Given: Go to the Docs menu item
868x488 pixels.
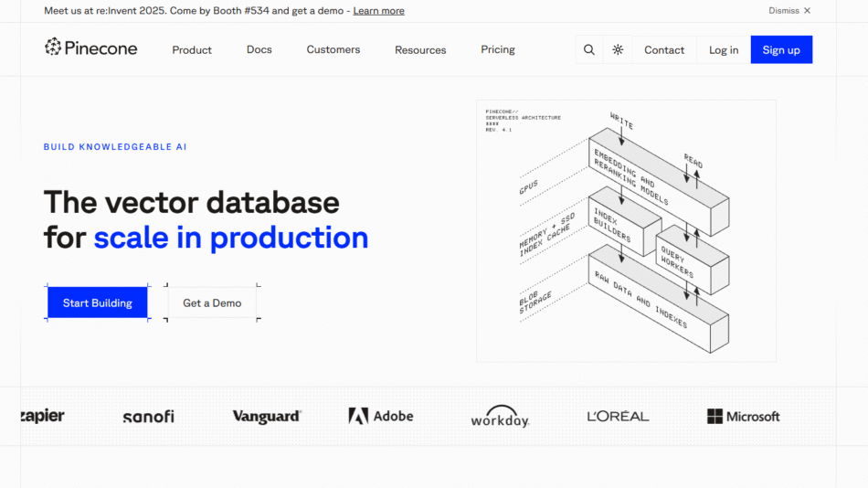Looking at the screenshot, I should pyautogui.click(x=259, y=50).
